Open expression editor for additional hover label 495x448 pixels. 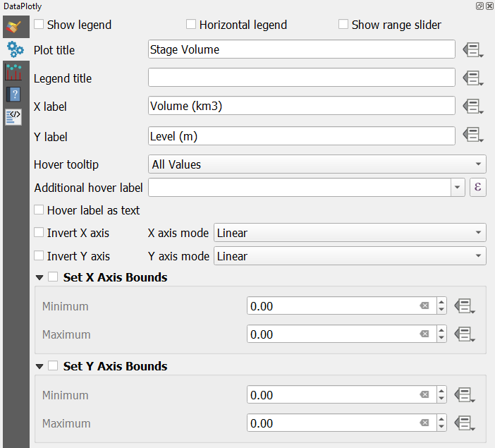pos(478,187)
